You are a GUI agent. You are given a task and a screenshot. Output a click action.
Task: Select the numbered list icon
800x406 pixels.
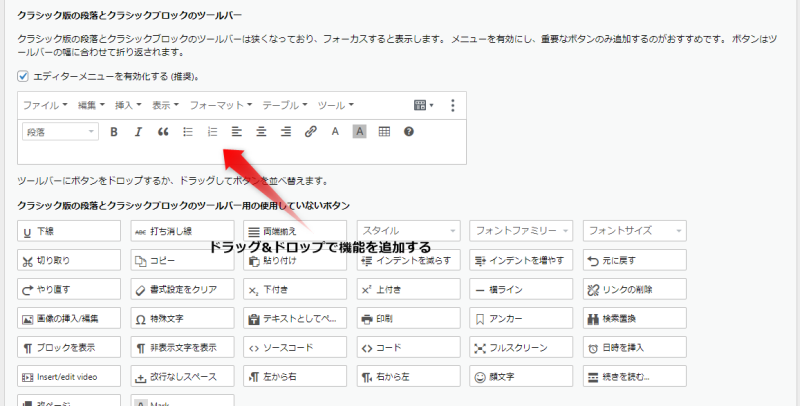(212, 132)
